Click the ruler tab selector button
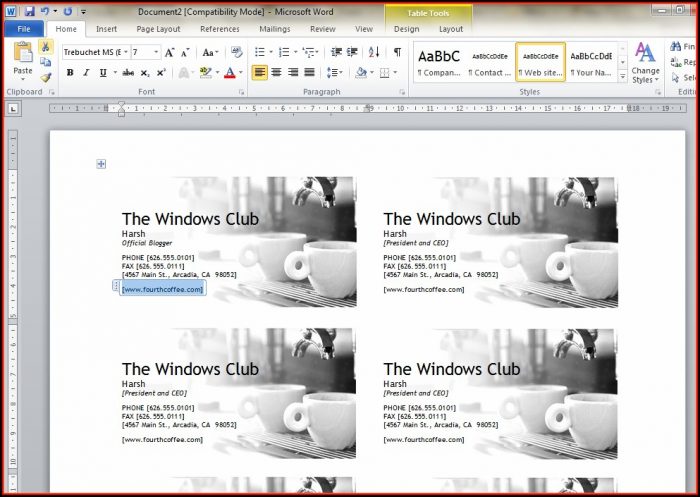Screen dimensions: 700x497 click(13, 109)
